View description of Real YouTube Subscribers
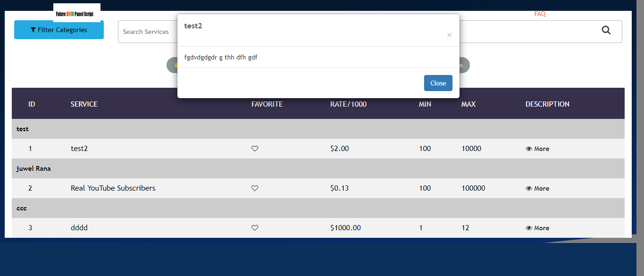Image resolution: width=644 pixels, height=276 pixels. [x=537, y=188]
